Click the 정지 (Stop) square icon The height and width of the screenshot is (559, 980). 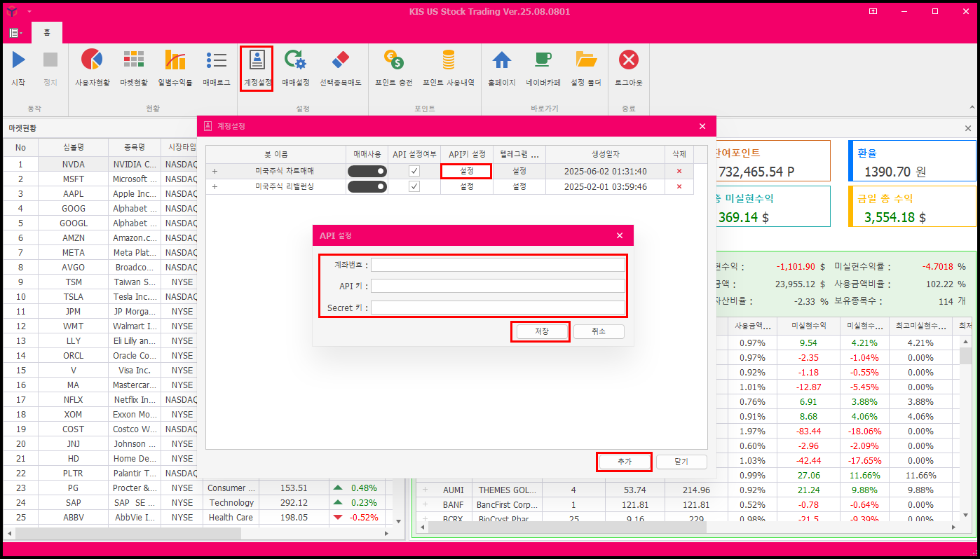tap(50, 60)
